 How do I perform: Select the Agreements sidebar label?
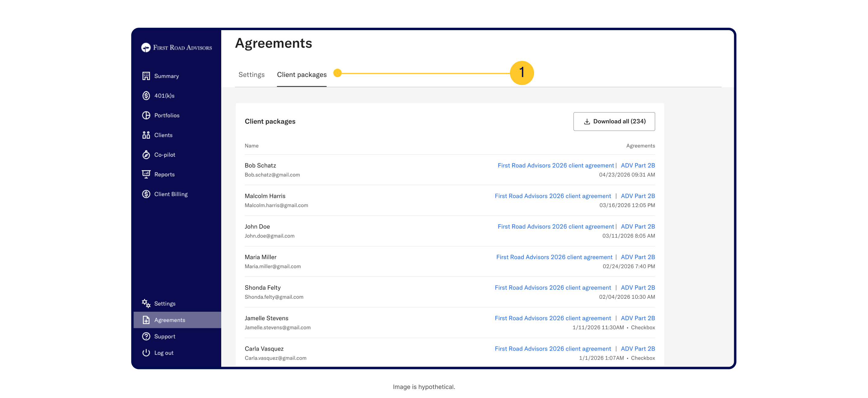click(x=170, y=320)
